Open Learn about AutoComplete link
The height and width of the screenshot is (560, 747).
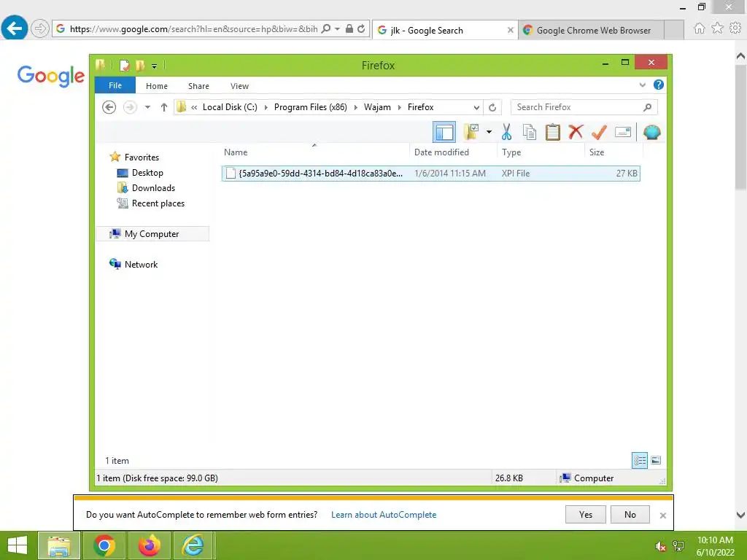pos(384,515)
